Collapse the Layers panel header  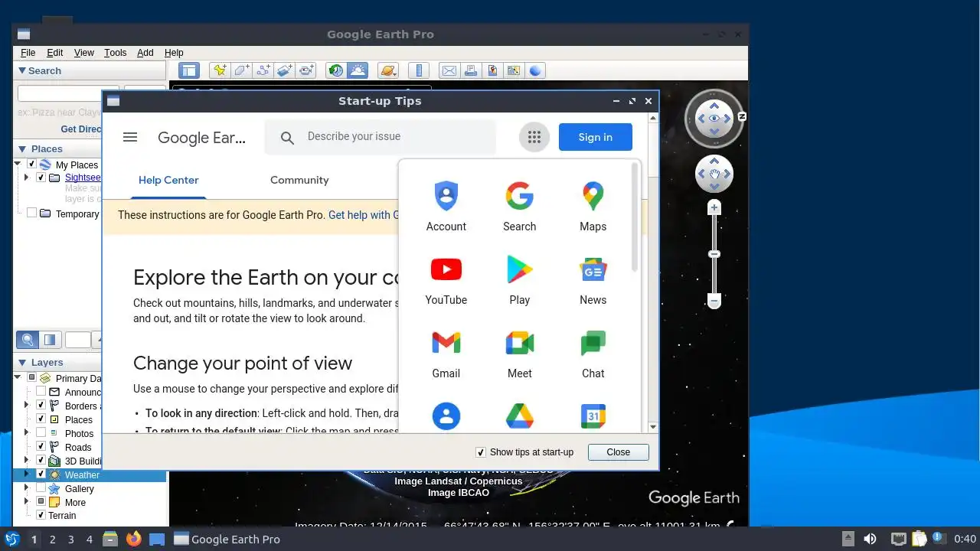[57, 362]
